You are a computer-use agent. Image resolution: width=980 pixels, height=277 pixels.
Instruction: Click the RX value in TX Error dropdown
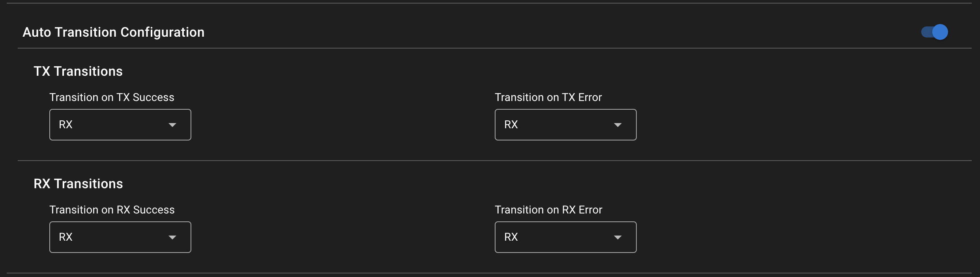coord(512,125)
